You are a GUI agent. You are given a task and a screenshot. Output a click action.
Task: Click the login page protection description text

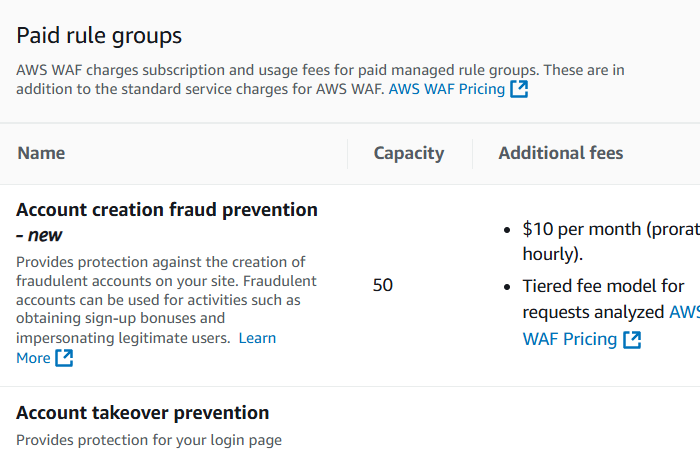(x=149, y=440)
